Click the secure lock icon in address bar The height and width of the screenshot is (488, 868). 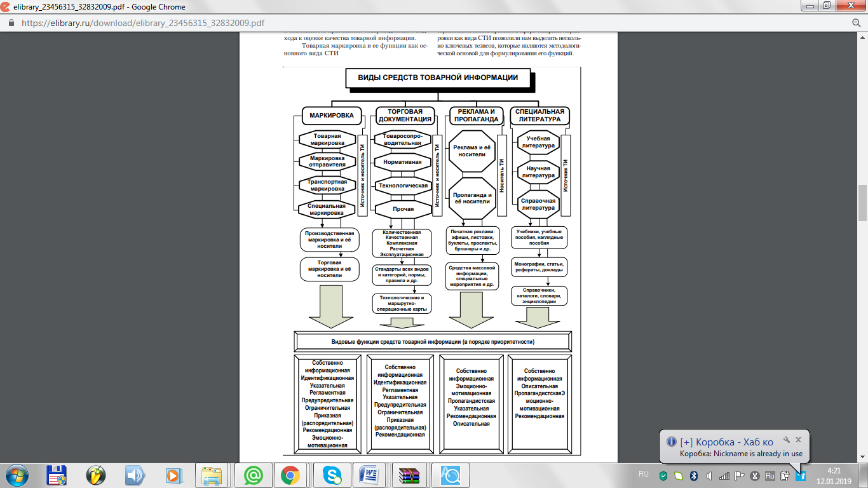(x=12, y=23)
